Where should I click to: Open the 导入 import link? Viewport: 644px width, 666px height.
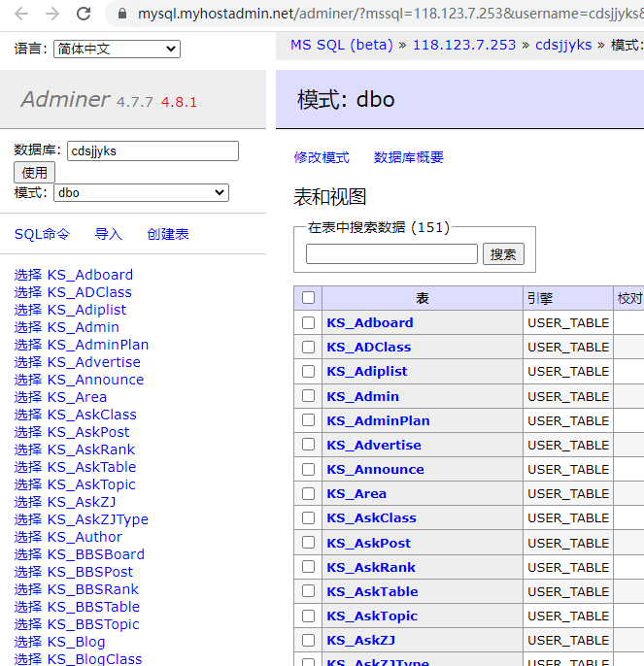coord(108,234)
